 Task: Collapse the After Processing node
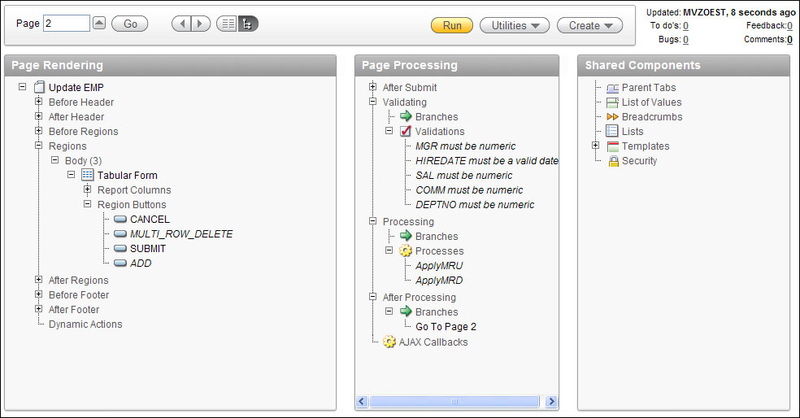(x=372, y=297)
